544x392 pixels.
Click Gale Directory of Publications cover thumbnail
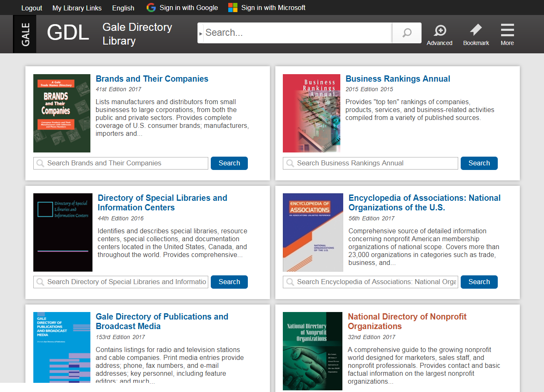[x=62, y=347]
